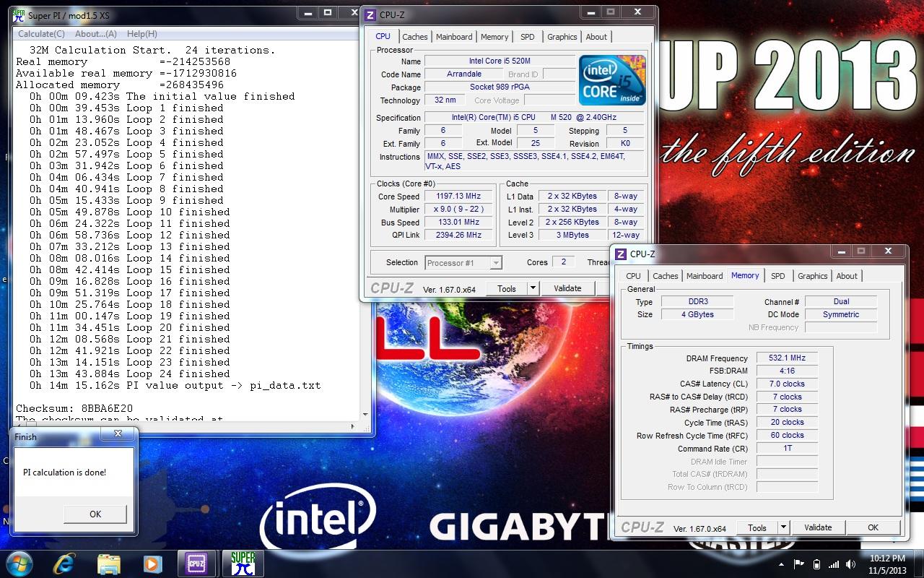Click Tools button in the lower CPU-Z window
This screenshot has width=924, height=578.
[x=757, y=527]
